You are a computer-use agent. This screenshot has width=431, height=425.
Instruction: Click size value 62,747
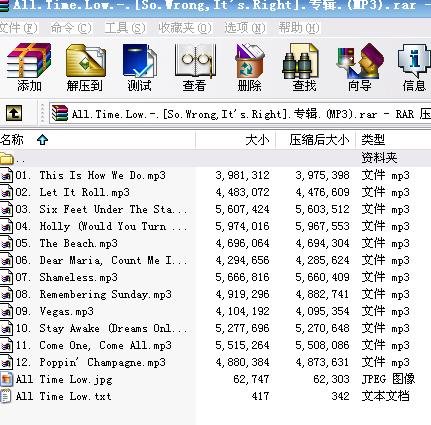click(251, 379)
